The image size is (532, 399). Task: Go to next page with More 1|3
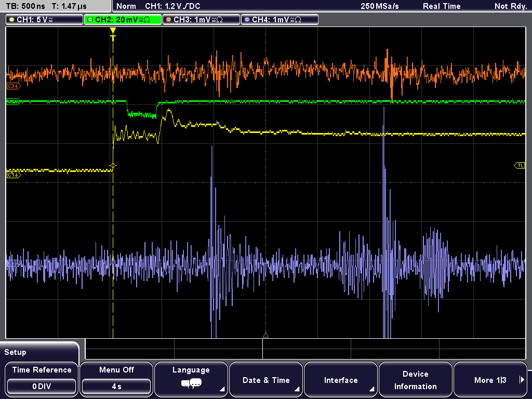click(490, 379)
